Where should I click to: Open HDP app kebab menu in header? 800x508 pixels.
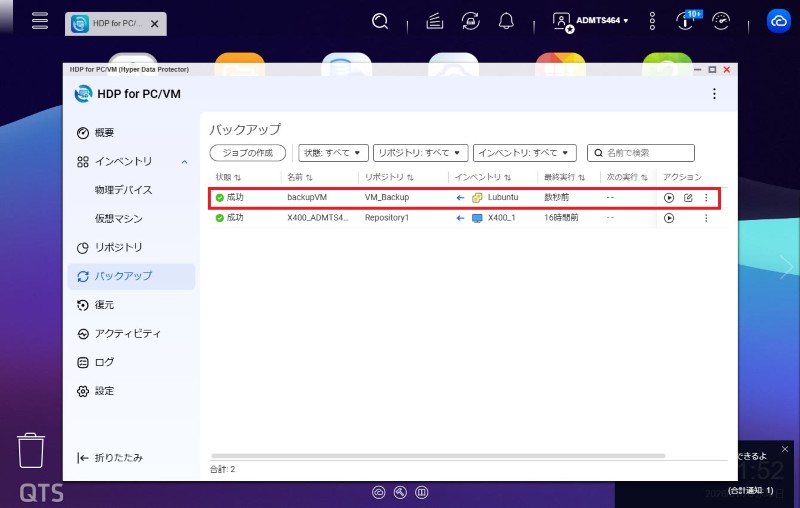click(714, 94)
